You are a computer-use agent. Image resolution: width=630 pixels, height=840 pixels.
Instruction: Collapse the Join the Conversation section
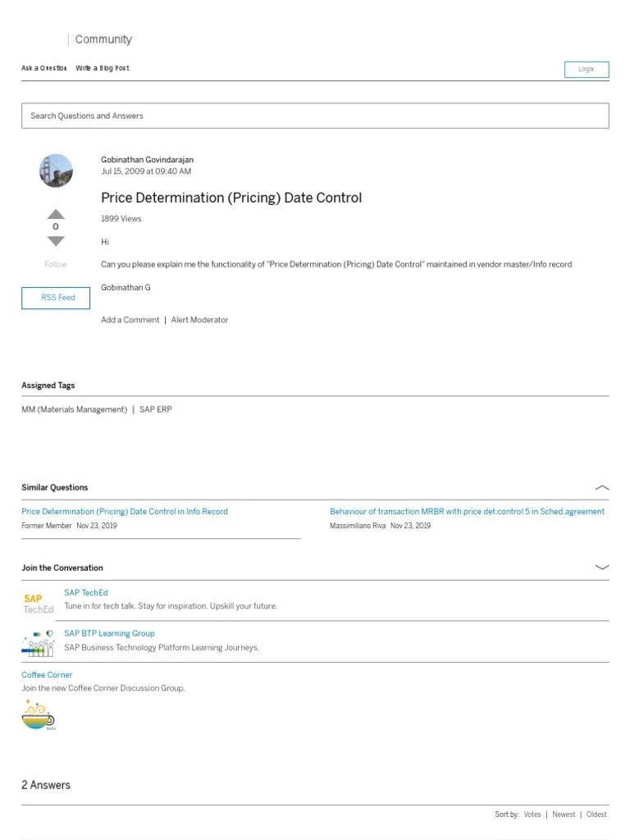point(602,566)
